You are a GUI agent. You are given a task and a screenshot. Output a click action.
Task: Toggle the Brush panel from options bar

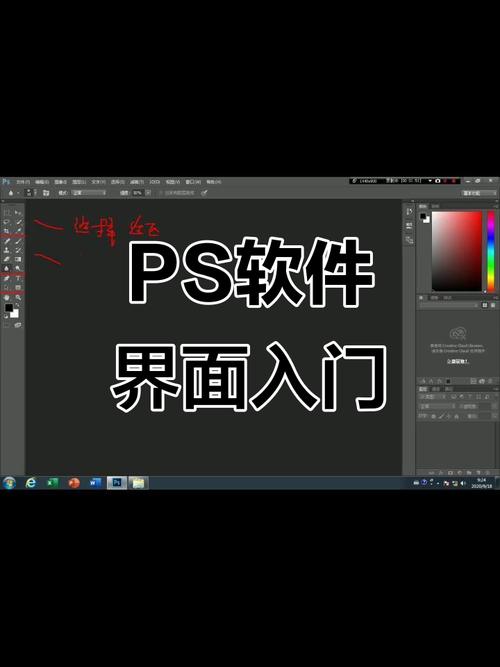tap(46, 193)
